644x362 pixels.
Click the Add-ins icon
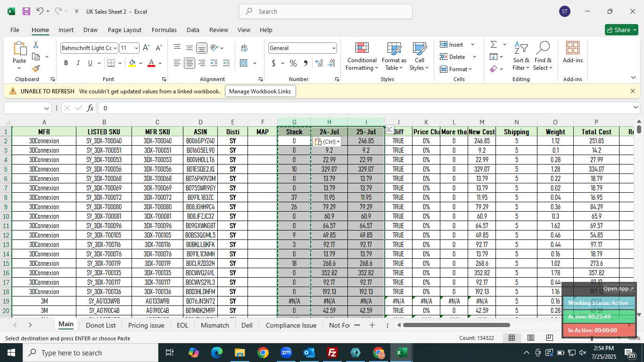tap(573, 48)
